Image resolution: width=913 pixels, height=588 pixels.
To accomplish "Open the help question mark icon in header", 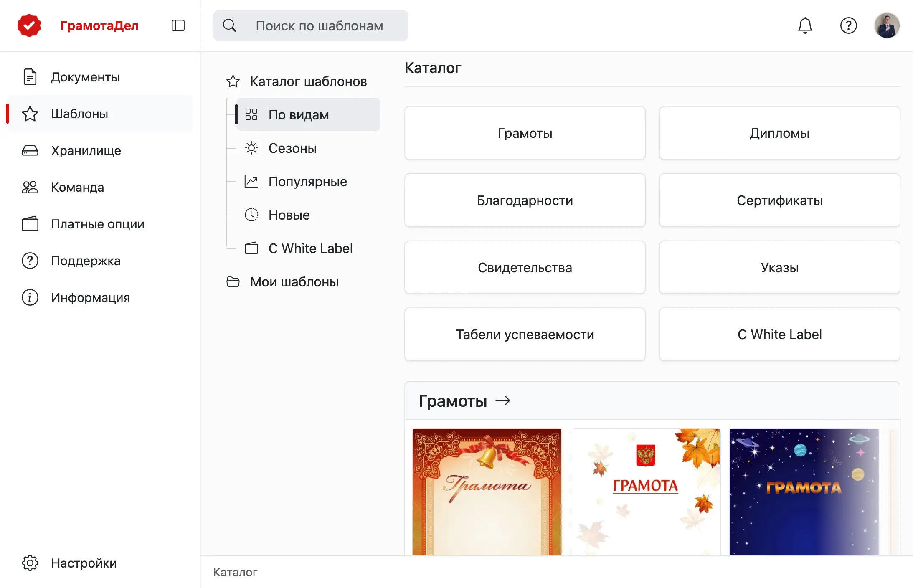I will [848, 25].
